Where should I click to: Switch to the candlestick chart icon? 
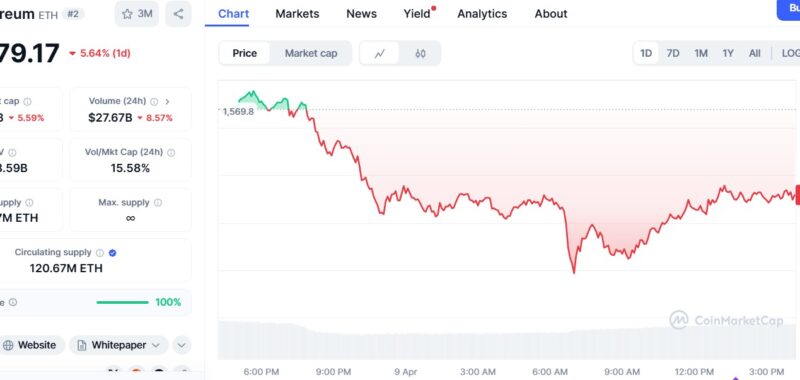[x=420, y=54]
